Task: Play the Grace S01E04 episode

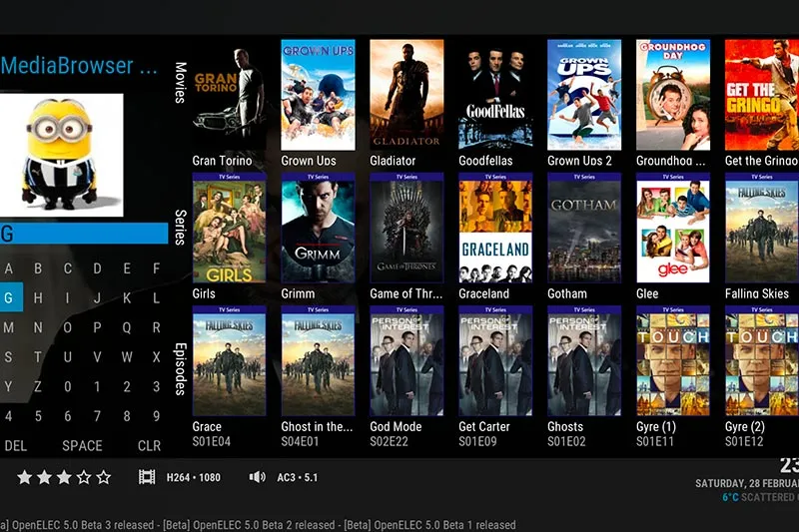Action: (x=229, y=360)
